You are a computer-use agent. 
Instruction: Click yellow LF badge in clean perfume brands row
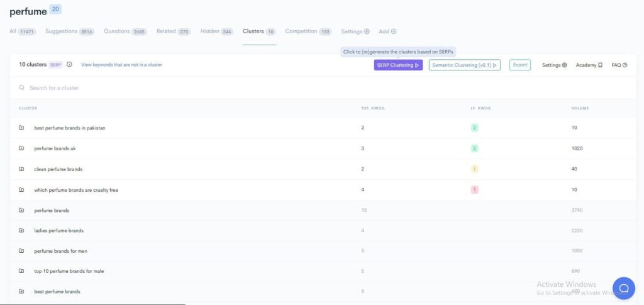click(474, 169)
